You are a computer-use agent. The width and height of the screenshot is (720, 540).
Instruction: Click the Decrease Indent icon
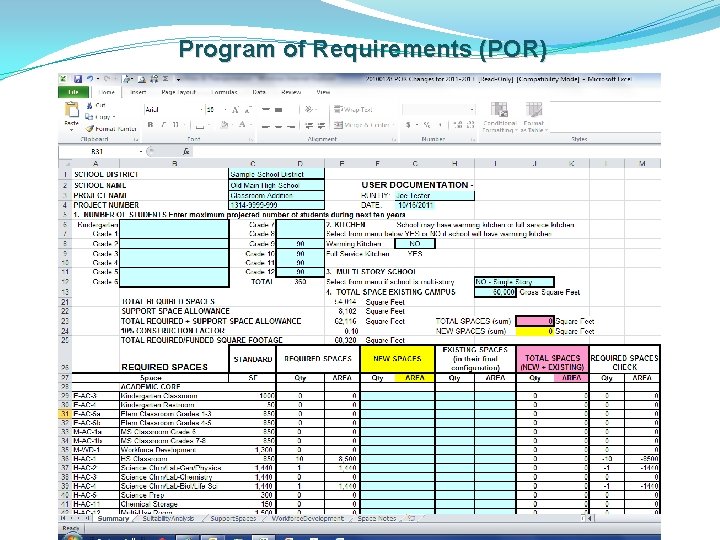(309, 125)
